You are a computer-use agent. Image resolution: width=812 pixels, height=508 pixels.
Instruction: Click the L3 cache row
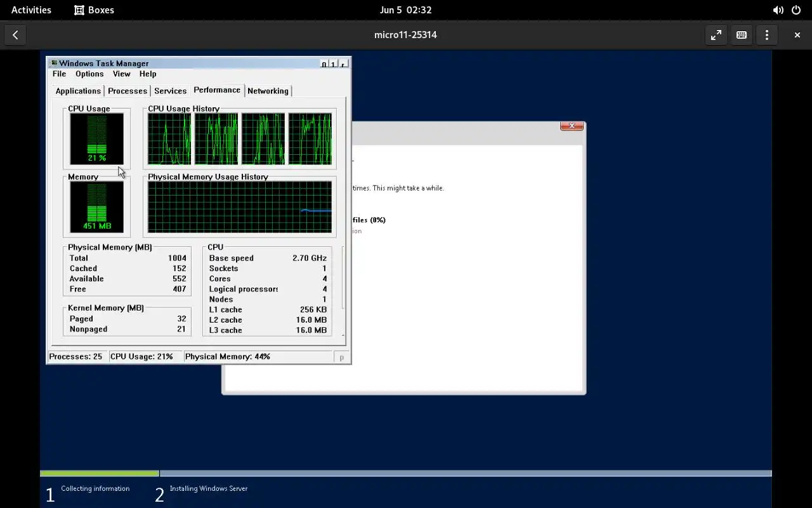pyautogui.click(x=268, y=330)
